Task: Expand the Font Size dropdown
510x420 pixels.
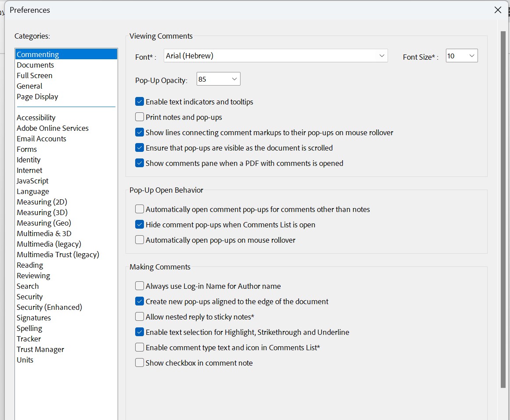Action: tap(462, 56)
